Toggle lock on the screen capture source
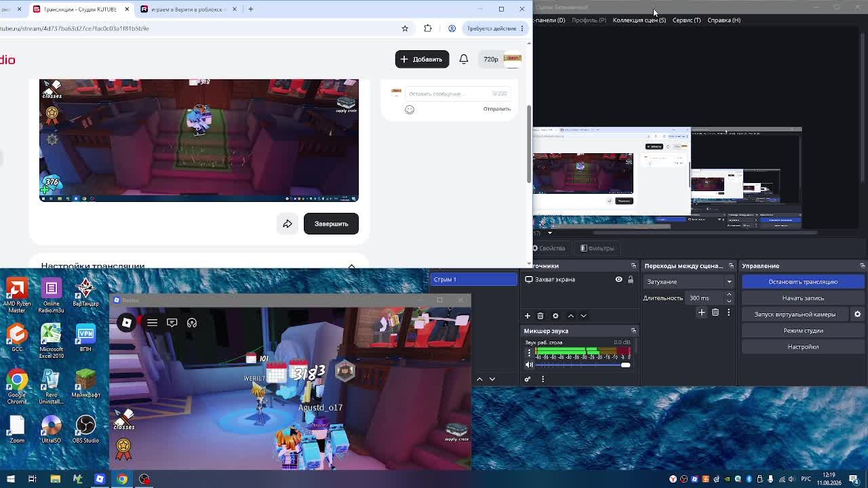The width and height of the screenshot is (868, 488). coord(630,279)
